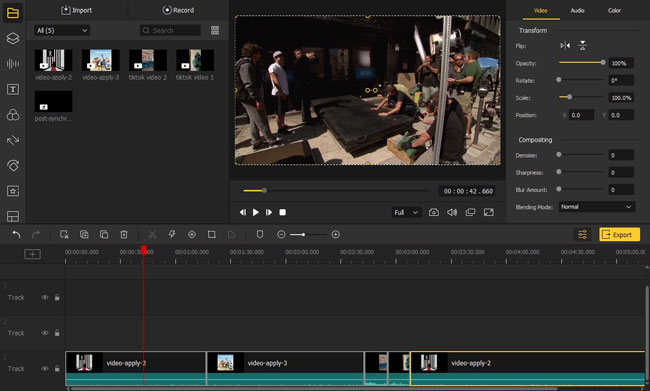Viewport: 650px width, 391px height.
Task: Play the preview video
Action: (256, 212)
